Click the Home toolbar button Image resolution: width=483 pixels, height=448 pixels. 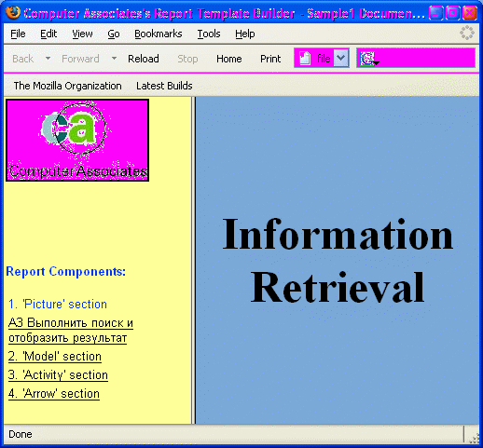pyautogui.click(x=229, y=59)
